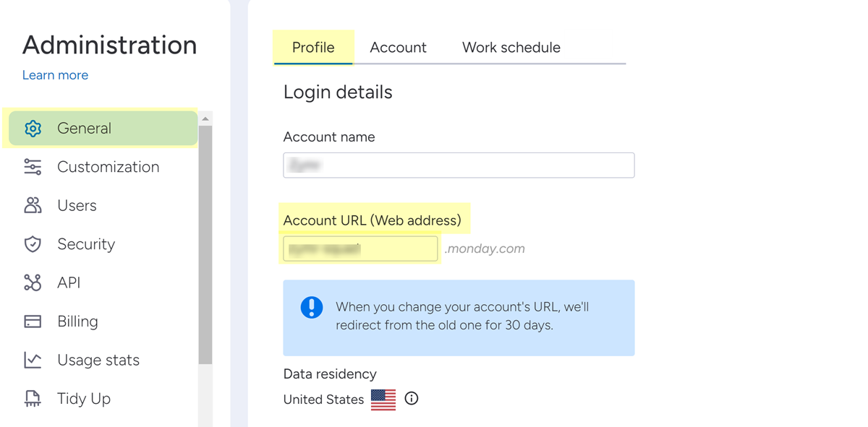Click the Customization sliders icon
Viewport: 868px width, 427px height.
pyautogui.click(x=33, y=167)
